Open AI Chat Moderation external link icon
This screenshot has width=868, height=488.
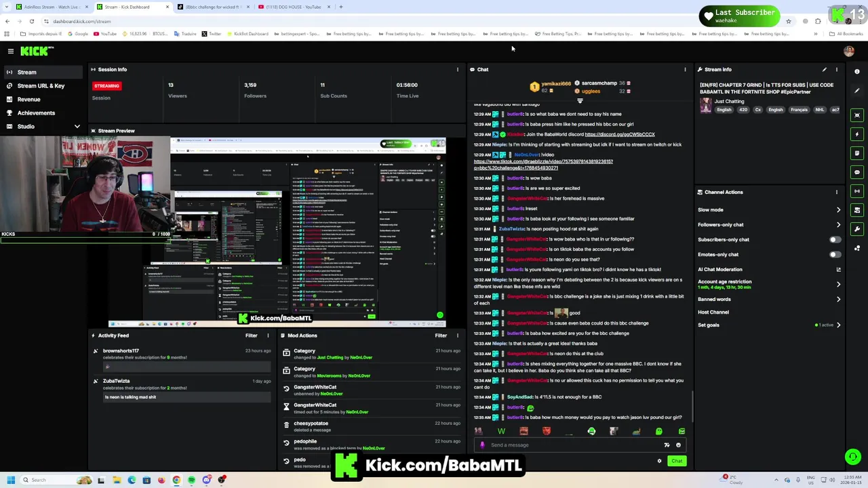(838, 270)
